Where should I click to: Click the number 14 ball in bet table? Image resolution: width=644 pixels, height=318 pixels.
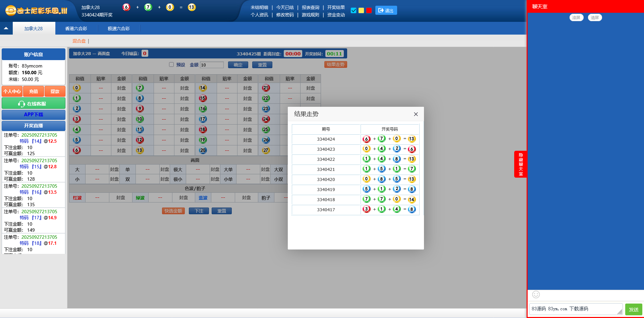(203, 88)
